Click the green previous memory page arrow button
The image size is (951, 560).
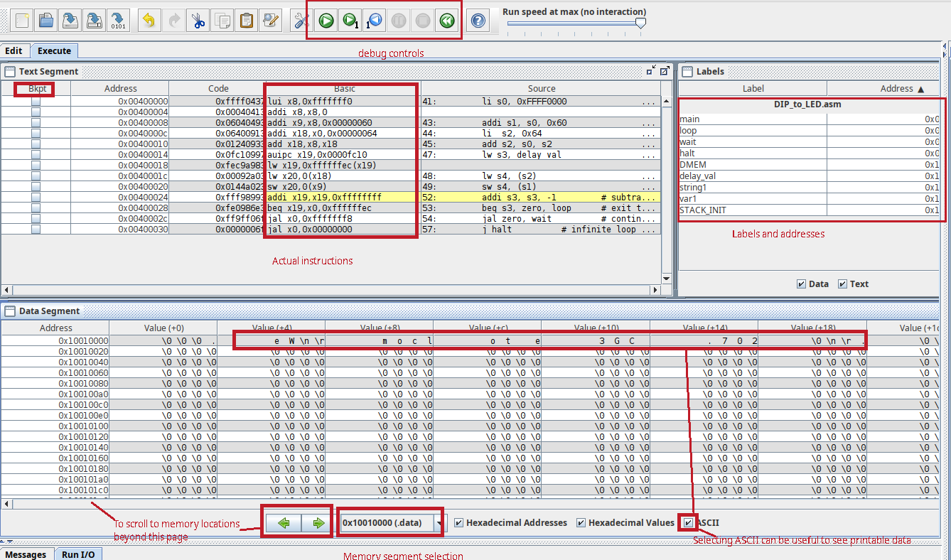point(284,524)
